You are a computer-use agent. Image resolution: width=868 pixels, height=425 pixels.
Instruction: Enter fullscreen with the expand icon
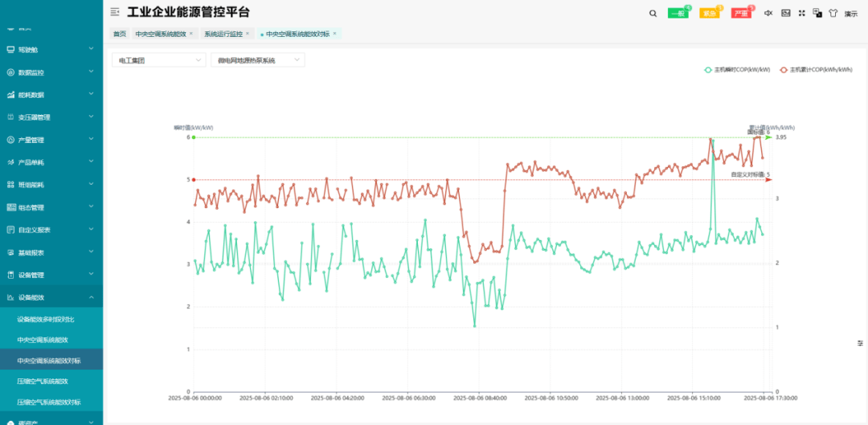(x=801, y=13)
